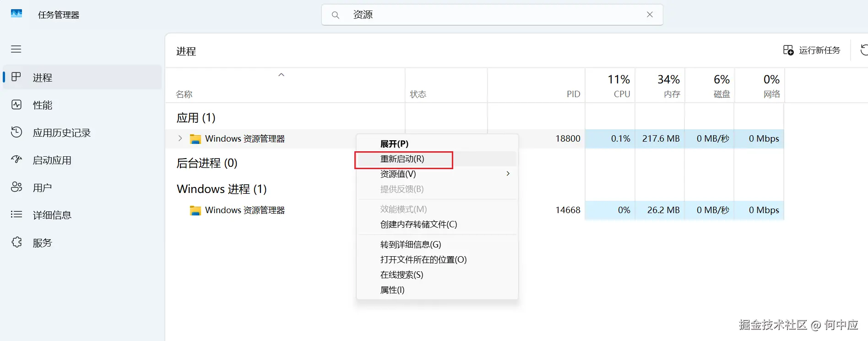Image resolution: width=868 pixels, height=341 pixels.
Task: Click the PID value 18800
Action: (x=568, y=138)
